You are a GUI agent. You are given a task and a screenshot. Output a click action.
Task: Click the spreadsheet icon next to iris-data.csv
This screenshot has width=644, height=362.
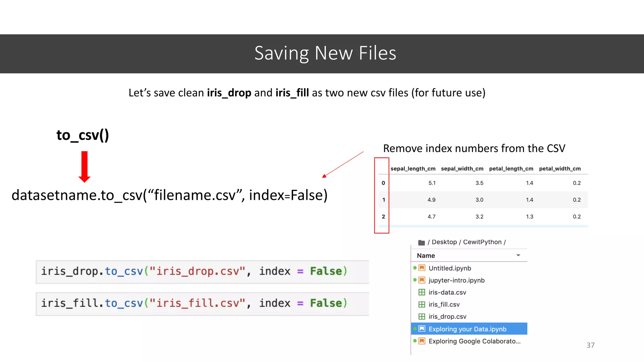click(x=422, y=292)
